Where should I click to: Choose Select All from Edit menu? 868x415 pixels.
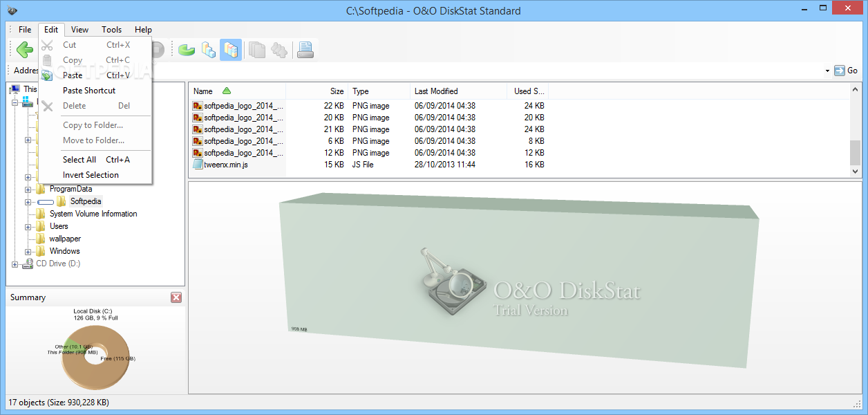coord(95,160)
